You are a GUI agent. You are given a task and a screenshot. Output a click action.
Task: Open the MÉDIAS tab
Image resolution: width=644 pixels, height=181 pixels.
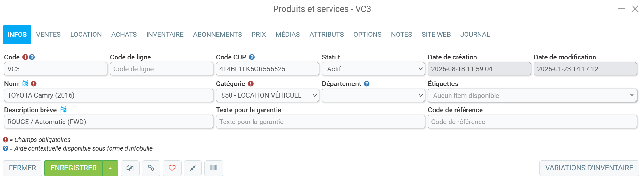pos(288,35)
